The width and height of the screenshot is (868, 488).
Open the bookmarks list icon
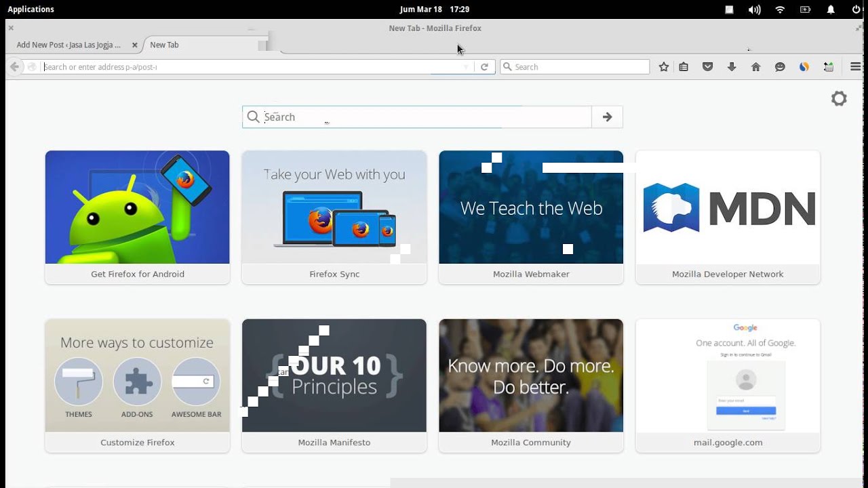click(x=684, y=67)
